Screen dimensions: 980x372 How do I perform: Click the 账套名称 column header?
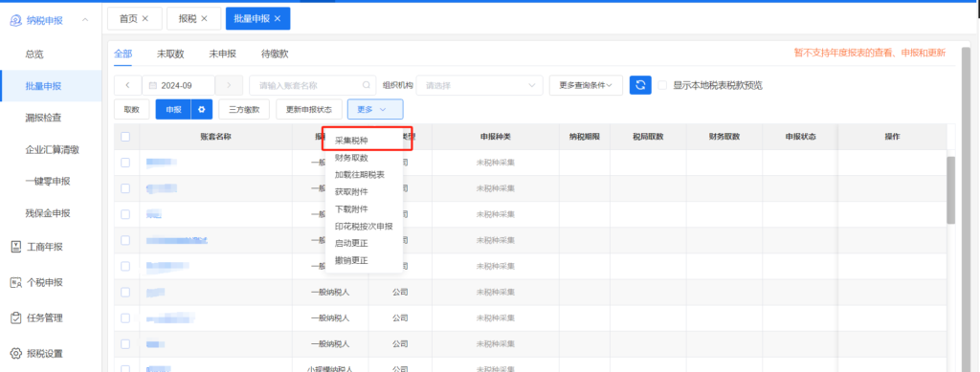click(x=216, y=137)
